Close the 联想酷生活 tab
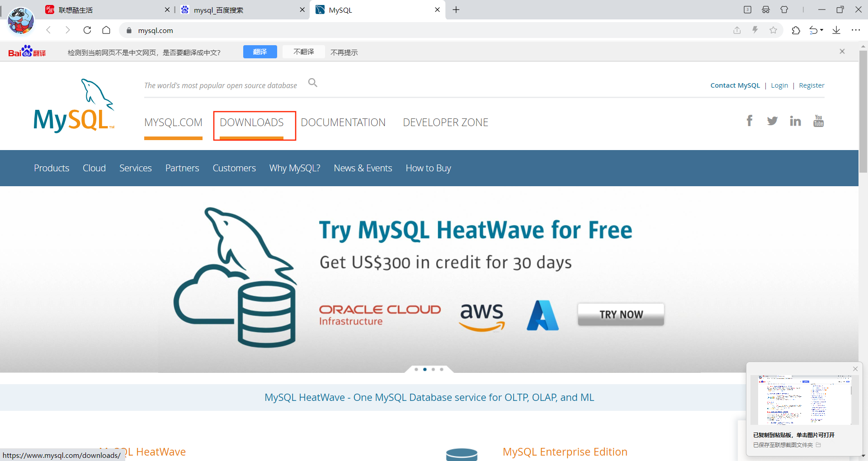Viewport: 868px width, 461px height. point(167,9)
